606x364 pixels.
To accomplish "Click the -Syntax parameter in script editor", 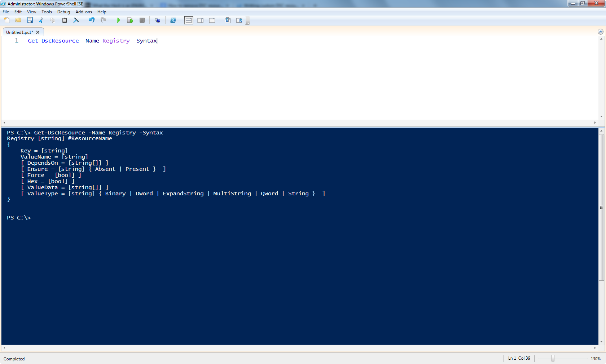I will (145, 41).
